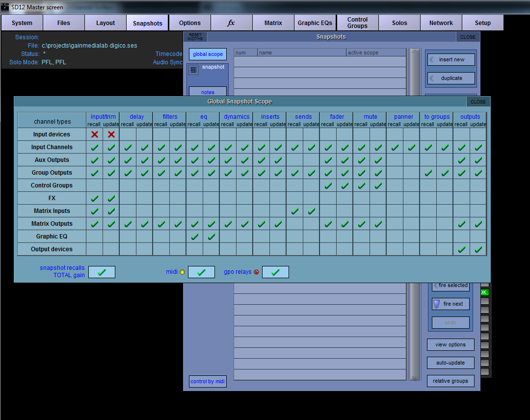The height and width of the screenshot is (420, 530).
Task: Click the 'dynamics' column header
Action: [237, 117]
